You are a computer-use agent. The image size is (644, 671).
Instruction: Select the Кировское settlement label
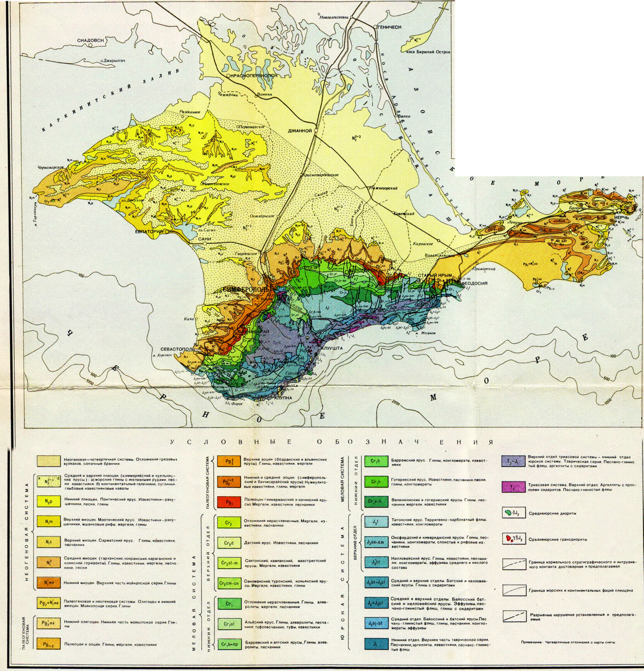click(x=423, y=244)
